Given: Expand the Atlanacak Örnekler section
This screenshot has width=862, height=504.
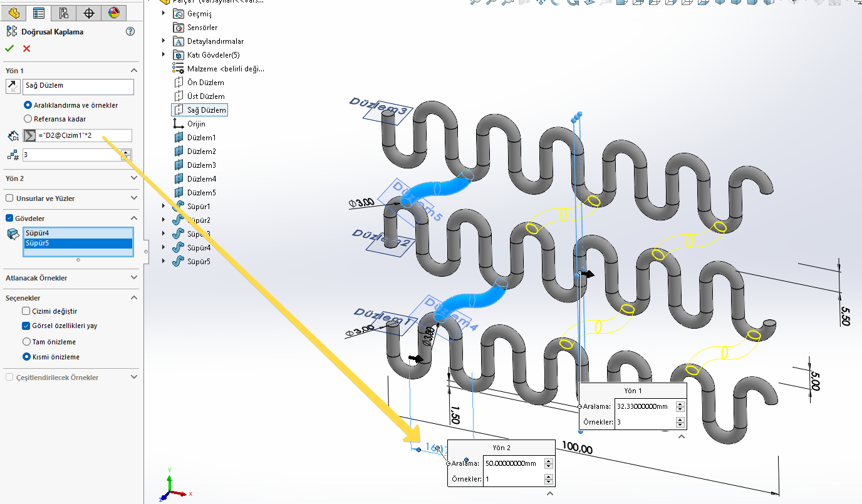Looking at the screenshot, I should (x=133, y=278).
